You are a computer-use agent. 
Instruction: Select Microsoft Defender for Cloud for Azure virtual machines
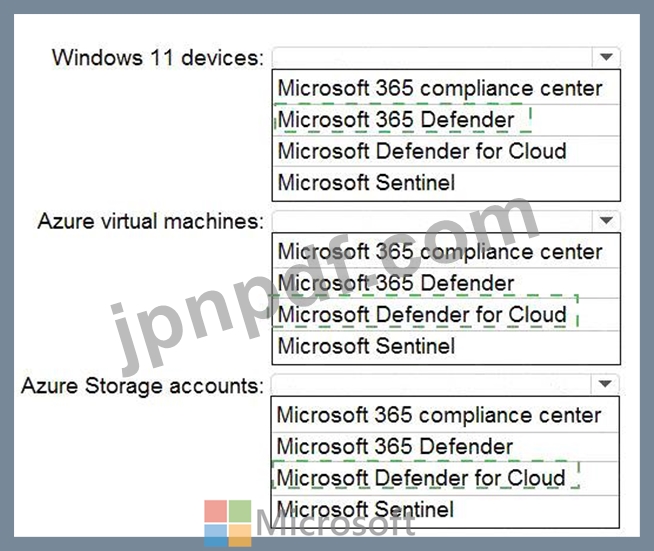pyautogui.click(x=446, y=315)
